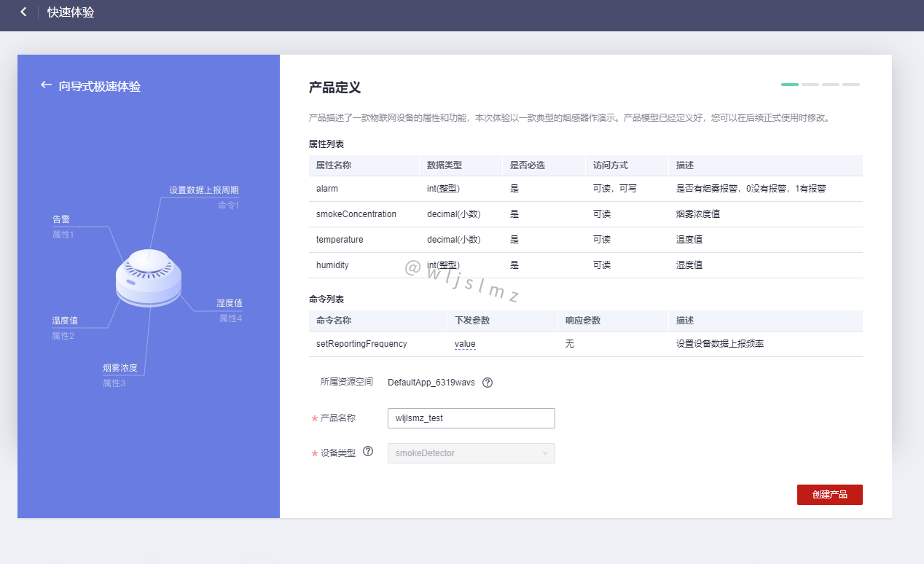
Task: Click the 烟雾浓度 diagram label
Action: 120,368
